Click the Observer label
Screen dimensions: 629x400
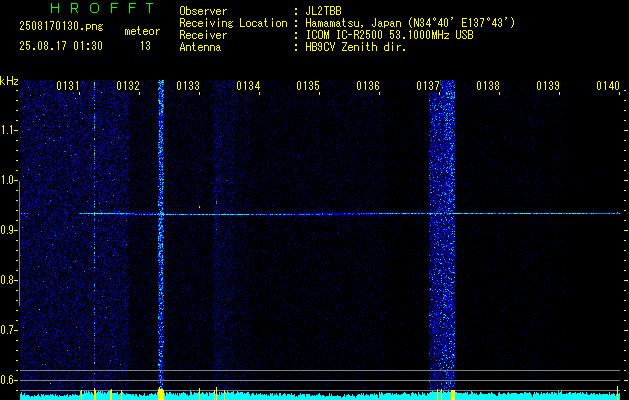pyautogui.click(x=203, y=11)
